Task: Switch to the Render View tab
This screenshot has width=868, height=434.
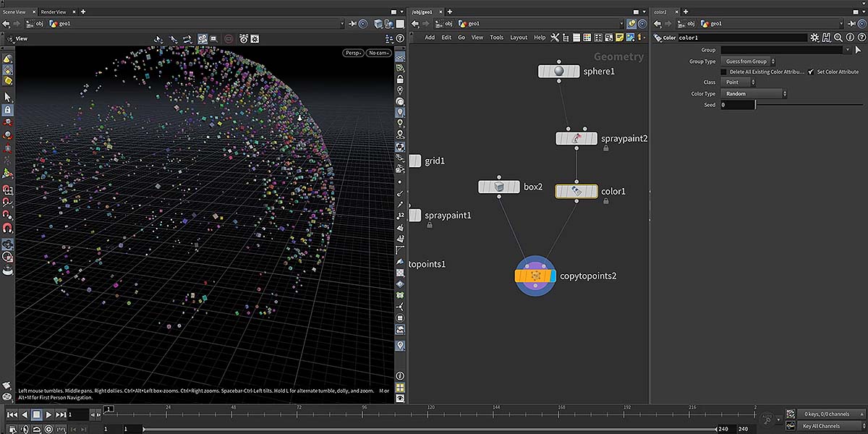Action: pos(54,12)
